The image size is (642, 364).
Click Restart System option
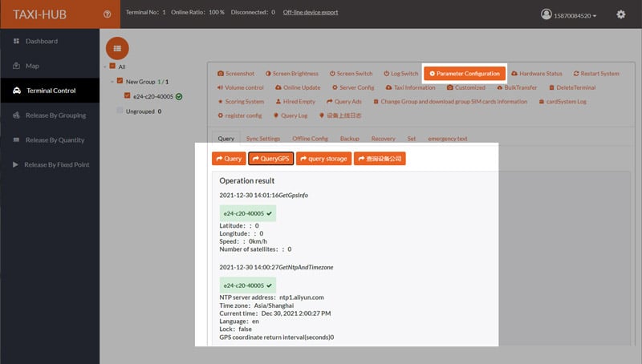[x=596, y=74]
